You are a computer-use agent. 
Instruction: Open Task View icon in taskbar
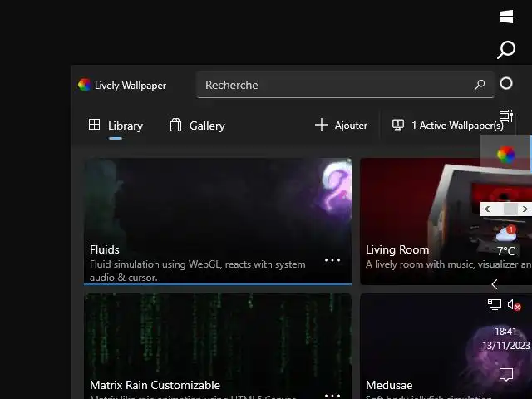tap(506, 116)
